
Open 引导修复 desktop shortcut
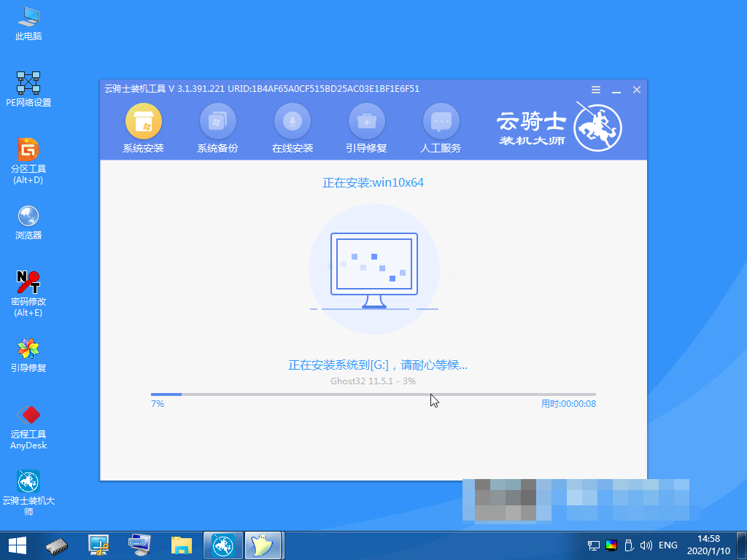coord(28,355)
